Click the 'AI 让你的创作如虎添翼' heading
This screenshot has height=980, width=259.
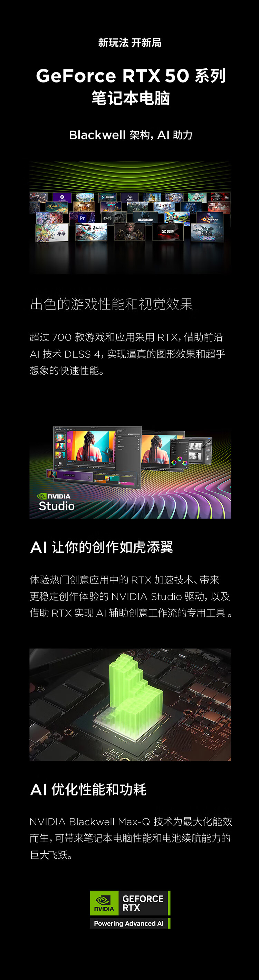(101, 547)
